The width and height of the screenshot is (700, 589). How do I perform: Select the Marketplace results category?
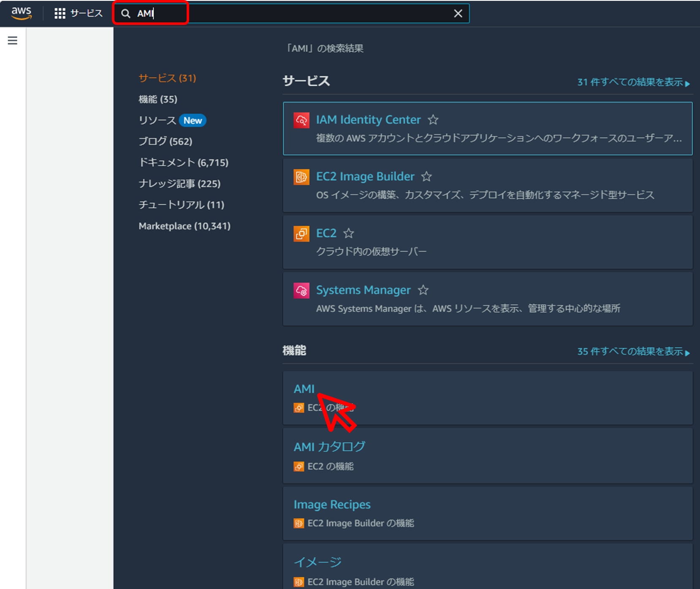[x=184, y=226]
